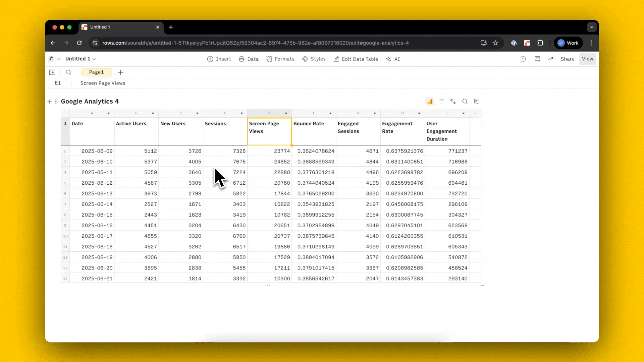
Task: Expand the Untitled 1 title dropdown
Action: click(x=94, y=59)
